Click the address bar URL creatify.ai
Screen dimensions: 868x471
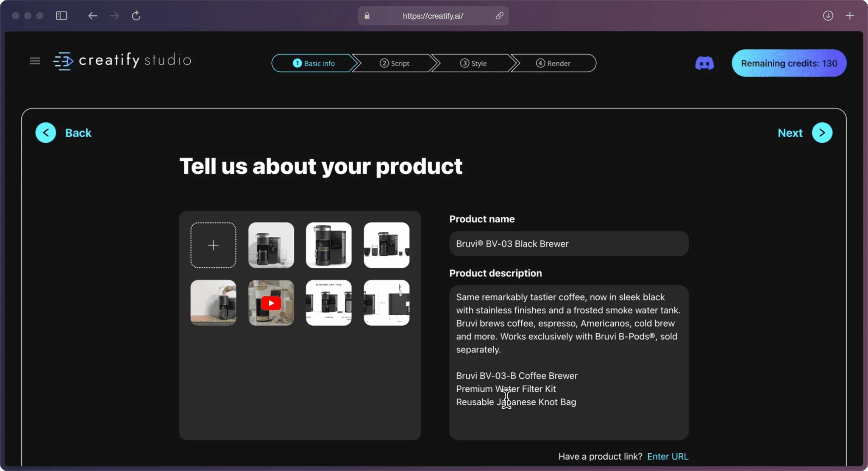click(x=433, y=16)
